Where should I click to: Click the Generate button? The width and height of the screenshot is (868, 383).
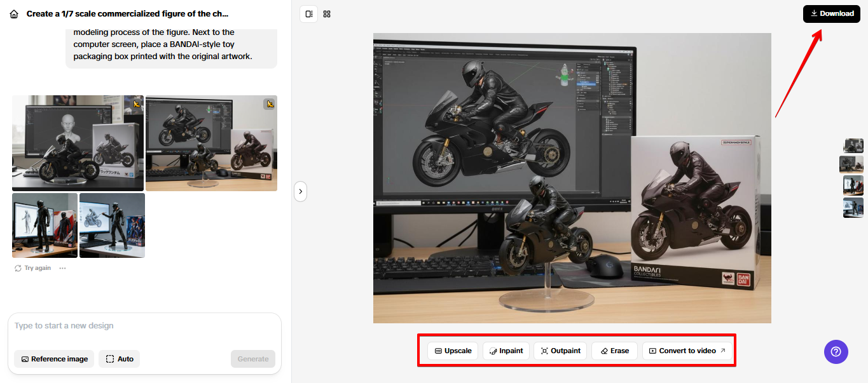[x=252, y=359]
